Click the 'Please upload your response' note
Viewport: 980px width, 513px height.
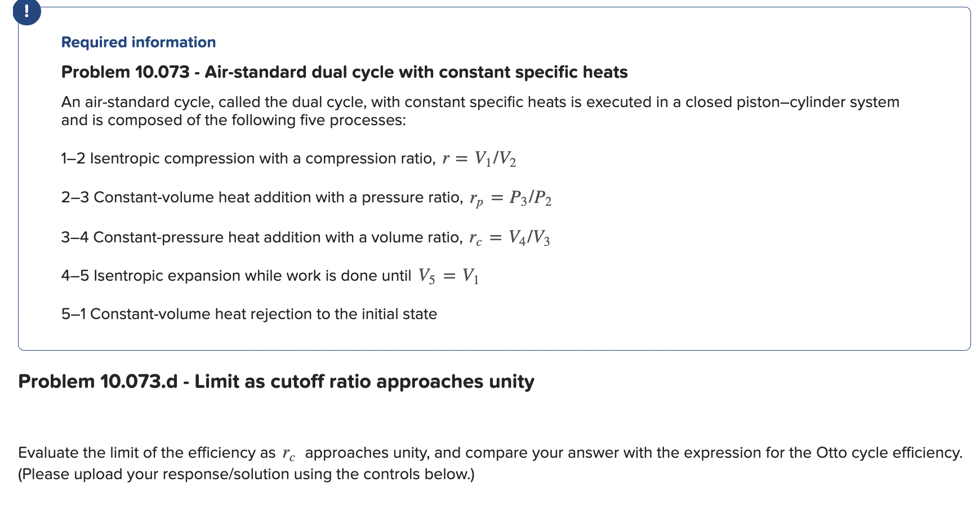click(x=247, y=475)
